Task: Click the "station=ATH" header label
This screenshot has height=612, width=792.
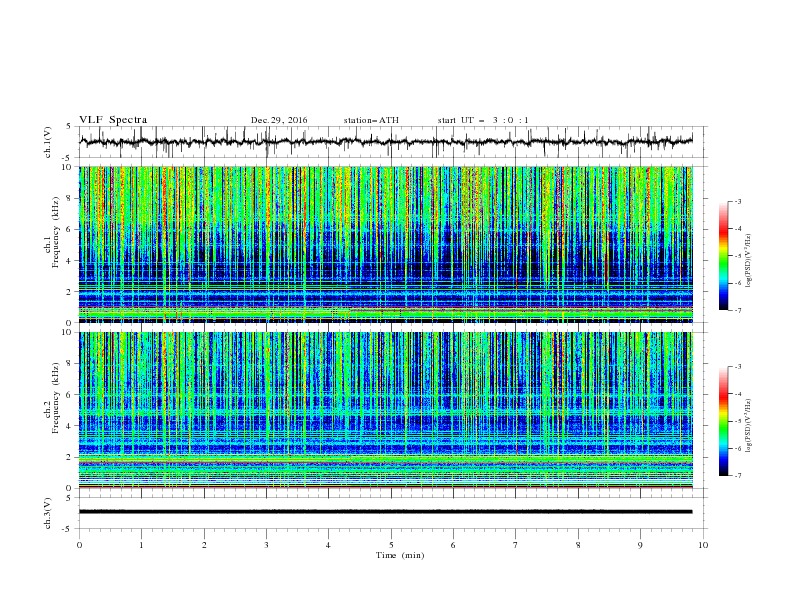Action: click(x=371, y=120)
